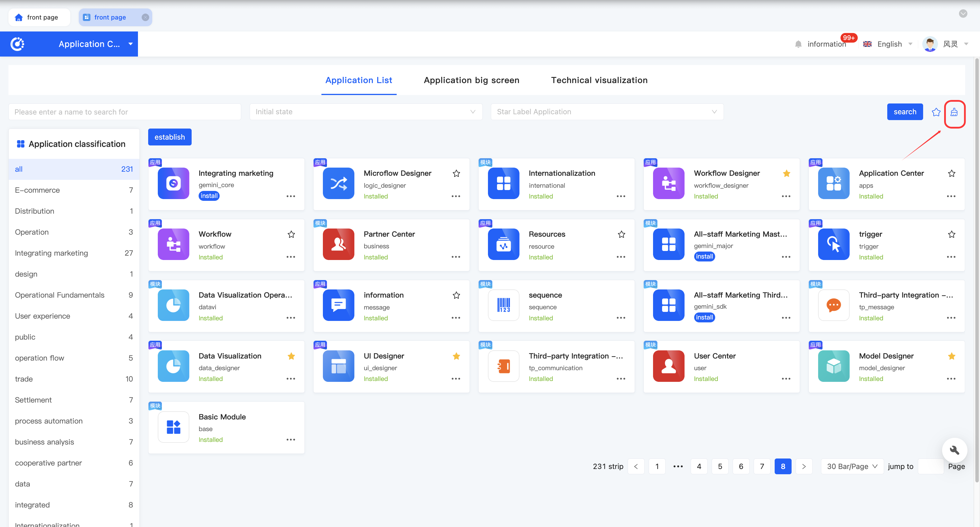Click the Microflow Designer app icon
The width and height of the screenshot is (980, 527).
(338, 183)
